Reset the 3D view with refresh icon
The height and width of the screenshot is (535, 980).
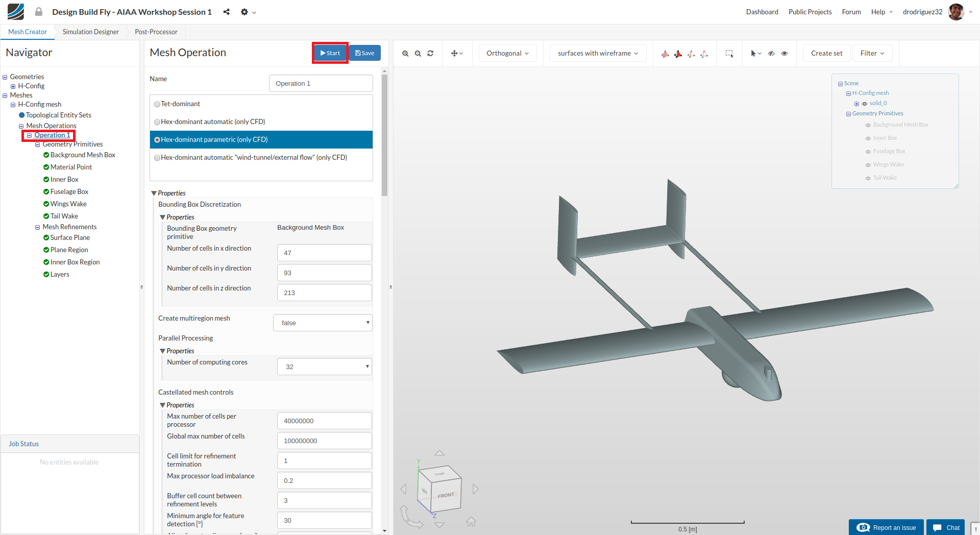click(x=430, y=54)
